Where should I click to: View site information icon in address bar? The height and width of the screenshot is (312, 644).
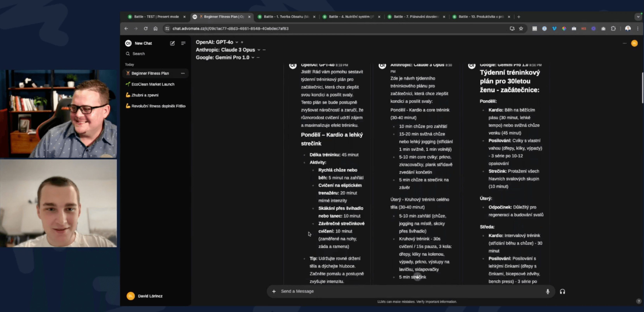click(x=167, y=29)
